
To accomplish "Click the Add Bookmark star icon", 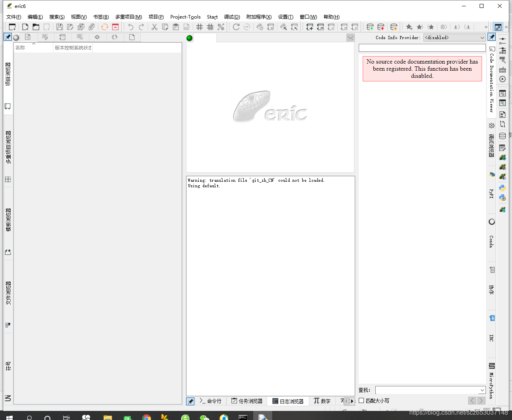I will coord(409,27).
